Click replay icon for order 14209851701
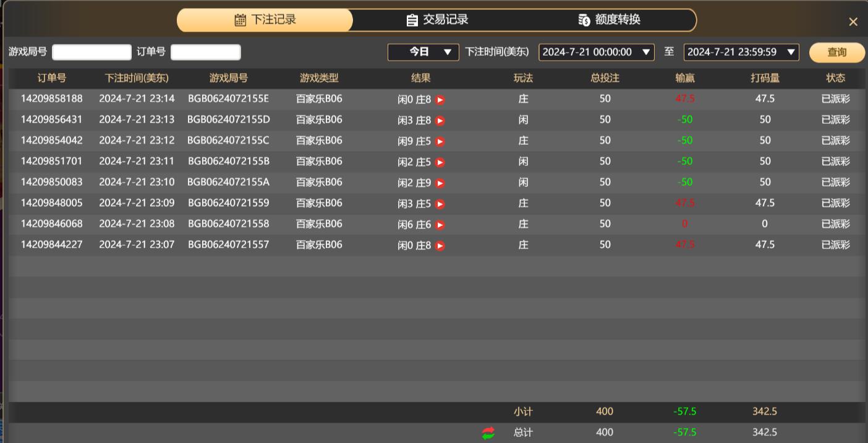Image resolution: width=868 pixels, height=443 pixels. click(x=440, y=162)
